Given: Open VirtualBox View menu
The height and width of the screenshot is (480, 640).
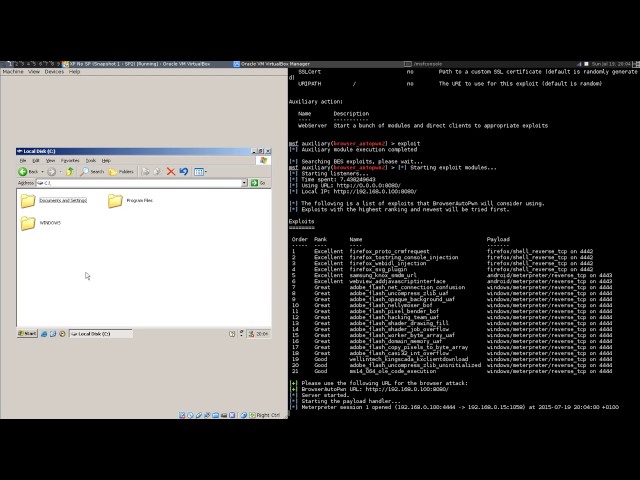Looking at the screenshot, I should (34, 71).
